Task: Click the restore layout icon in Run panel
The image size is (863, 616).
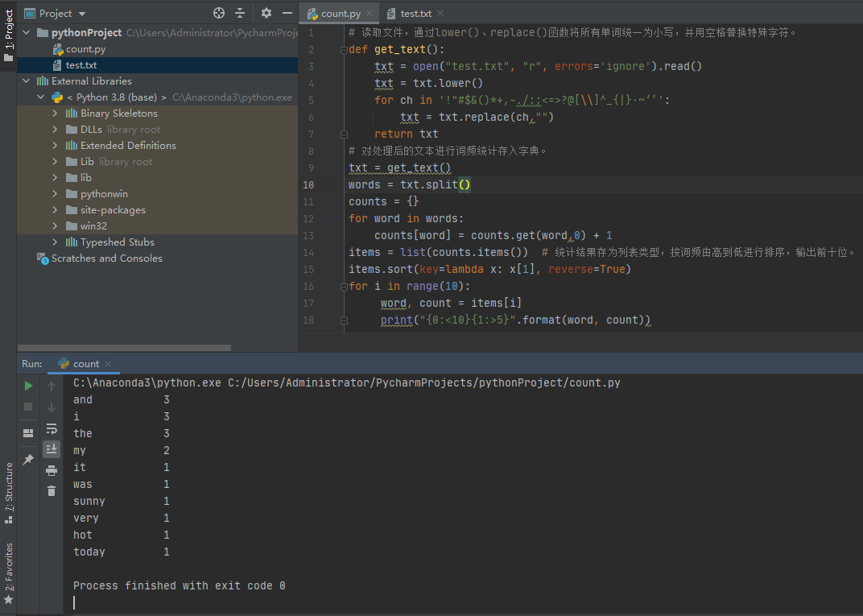Action: (x=29, y=433)
